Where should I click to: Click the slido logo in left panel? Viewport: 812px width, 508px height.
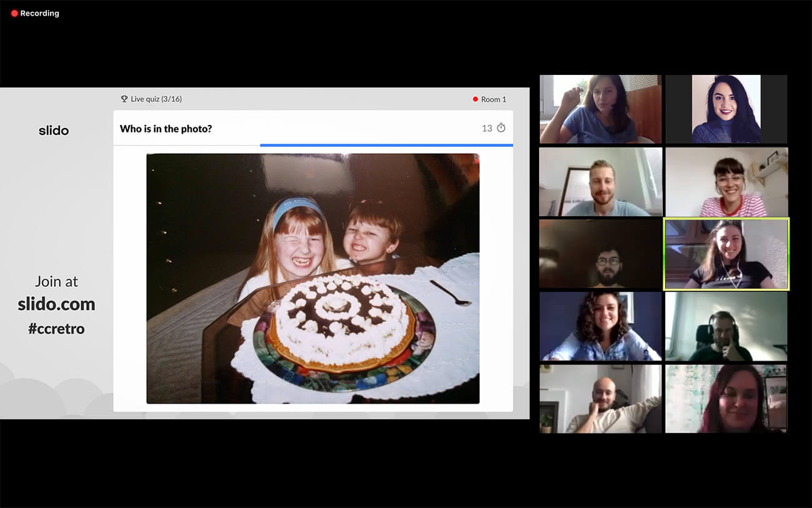[54, 131]
